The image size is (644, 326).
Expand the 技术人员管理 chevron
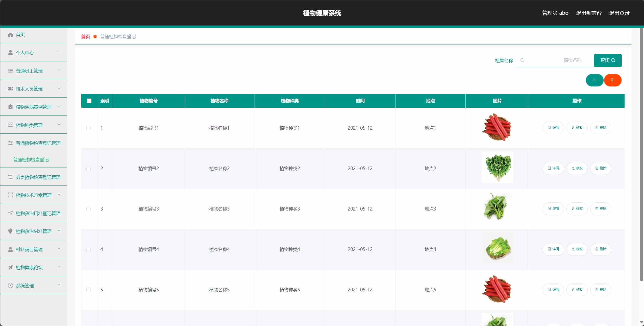(x=59, y=88)
